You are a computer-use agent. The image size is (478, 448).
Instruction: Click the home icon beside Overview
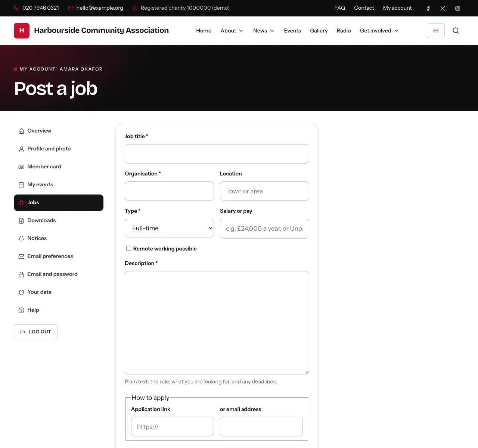tap(21, 131)
